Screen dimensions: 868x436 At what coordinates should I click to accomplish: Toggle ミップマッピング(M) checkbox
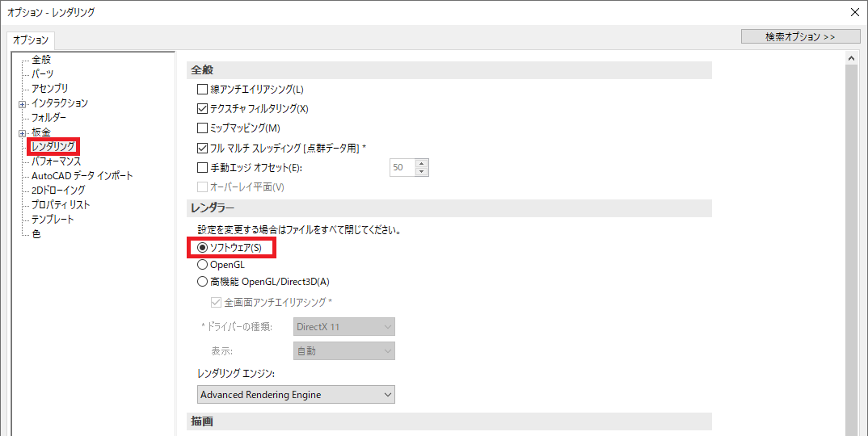pos(203,128)
